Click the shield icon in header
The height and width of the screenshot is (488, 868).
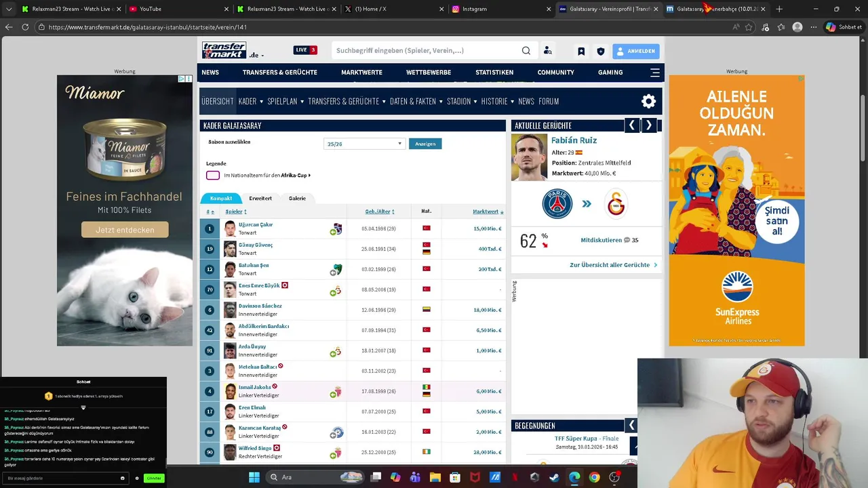coord(600,52)
